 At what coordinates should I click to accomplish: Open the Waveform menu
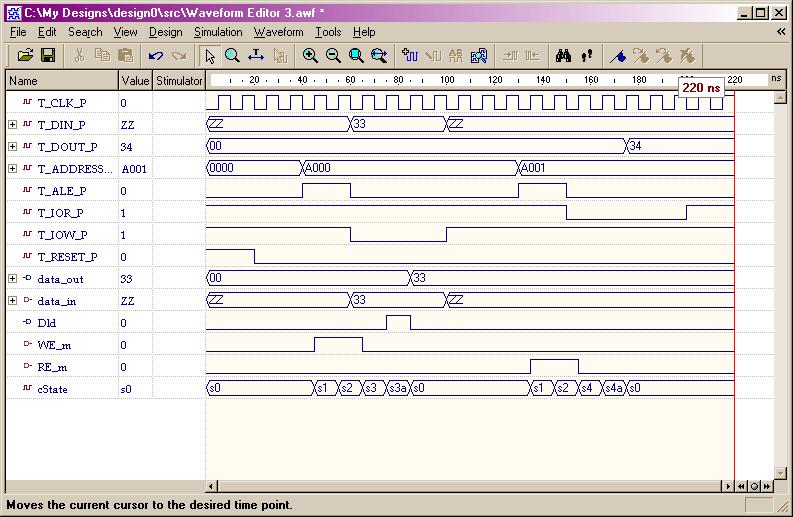(x=278, y=32)
